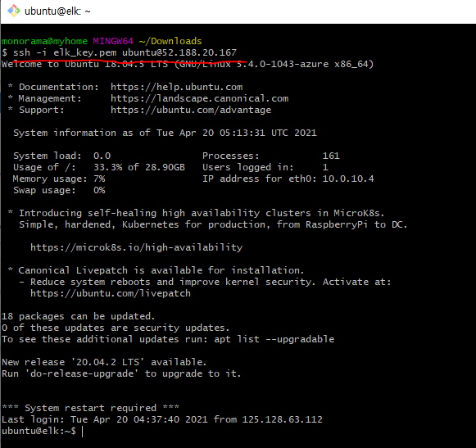Click '18 packages can be updated.' line
476x448 pixels.
pyautogui.click(x=78, y=316)
